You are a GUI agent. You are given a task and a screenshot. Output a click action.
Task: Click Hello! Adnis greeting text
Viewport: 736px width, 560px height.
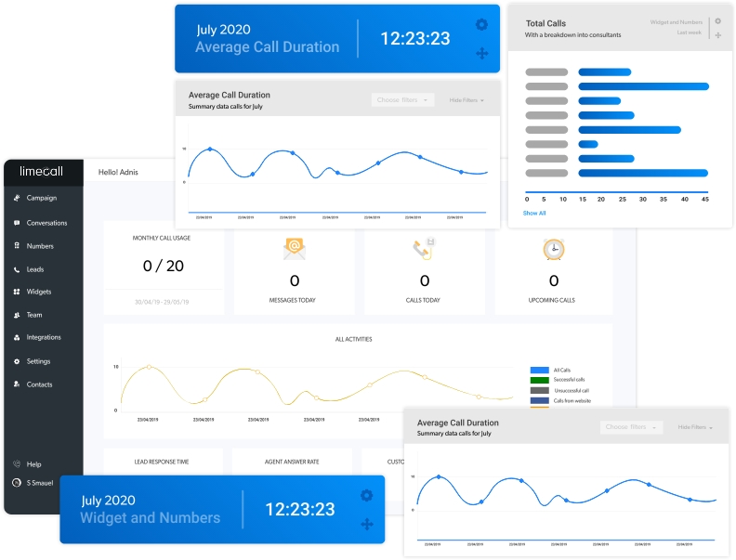[x=118, y=172]
